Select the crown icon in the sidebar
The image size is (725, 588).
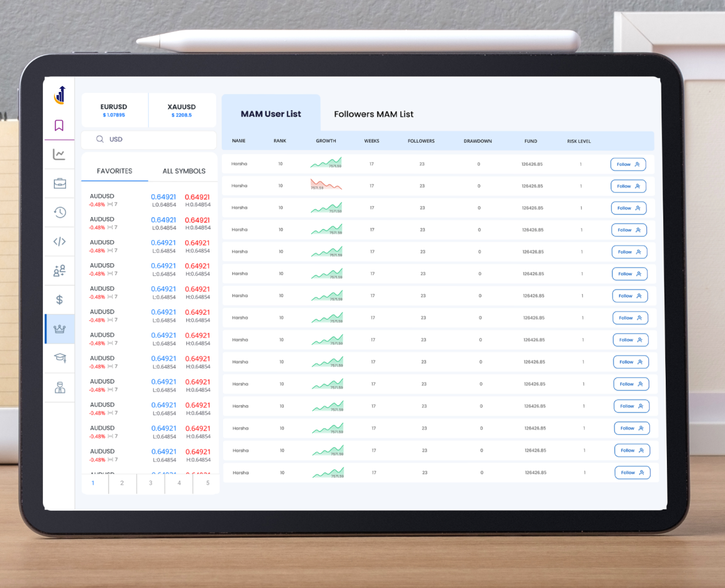60,328
